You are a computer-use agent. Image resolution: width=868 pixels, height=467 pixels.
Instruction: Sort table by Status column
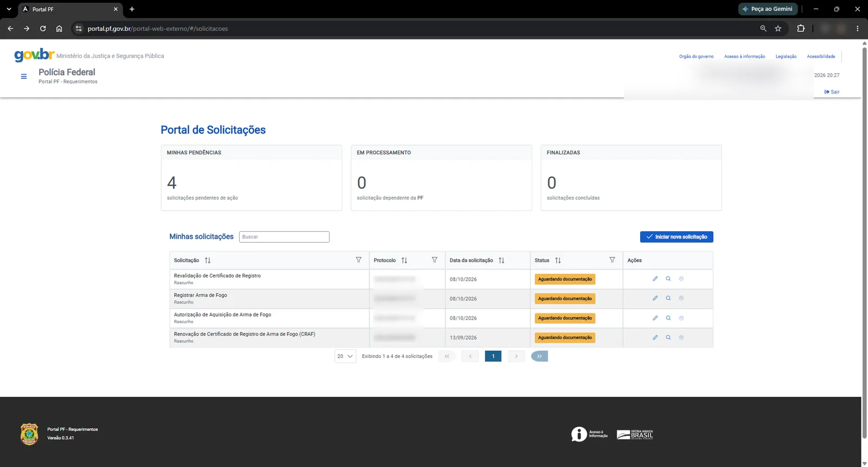558,261
